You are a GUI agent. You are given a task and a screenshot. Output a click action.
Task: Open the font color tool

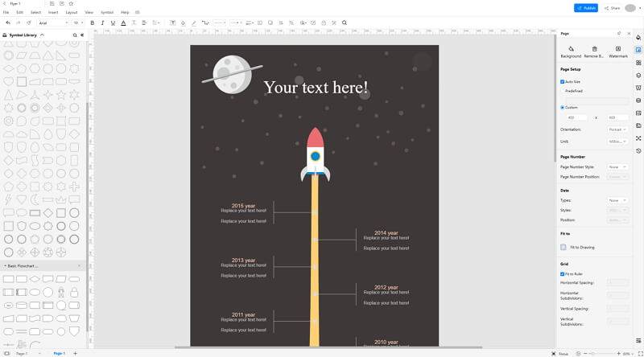click(x=123, y=23)
